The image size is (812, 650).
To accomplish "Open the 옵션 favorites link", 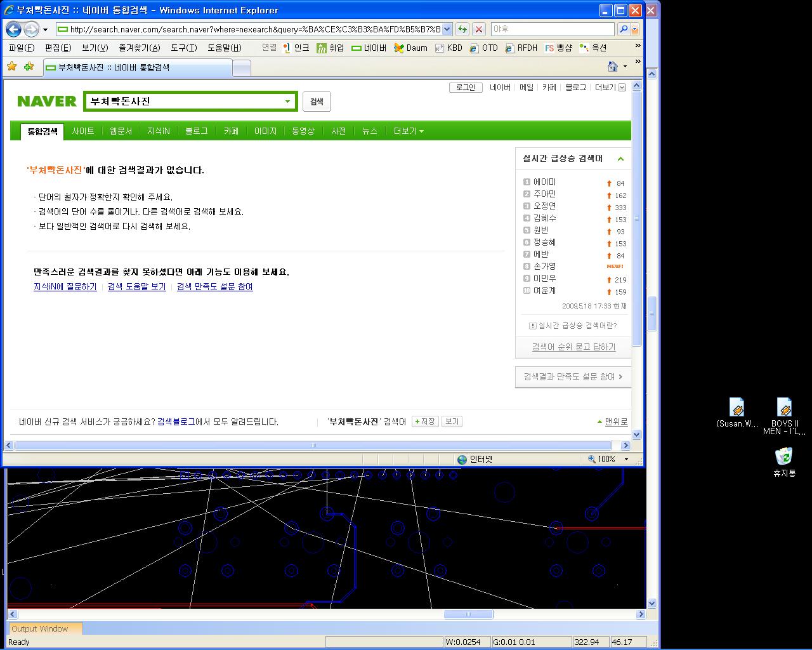I will 593,48.
